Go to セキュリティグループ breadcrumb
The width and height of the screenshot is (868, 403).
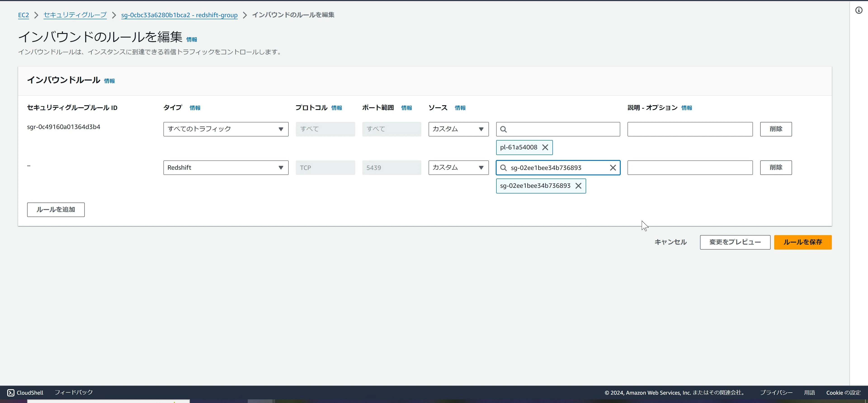click(75, 15)
